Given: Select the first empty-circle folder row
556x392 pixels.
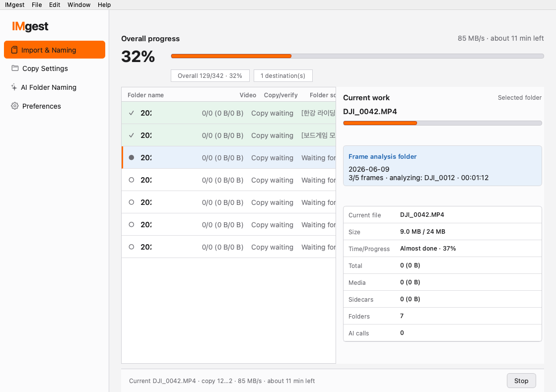Looking at the screenshot, I should click(229, 180).
